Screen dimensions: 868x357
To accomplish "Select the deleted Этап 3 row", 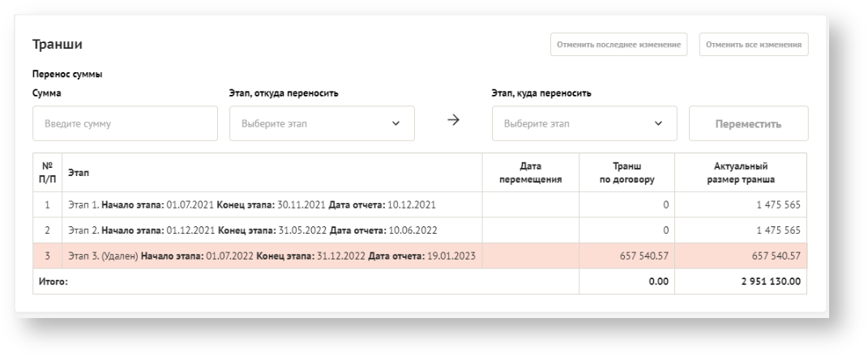I will click(x=272, y=256).
